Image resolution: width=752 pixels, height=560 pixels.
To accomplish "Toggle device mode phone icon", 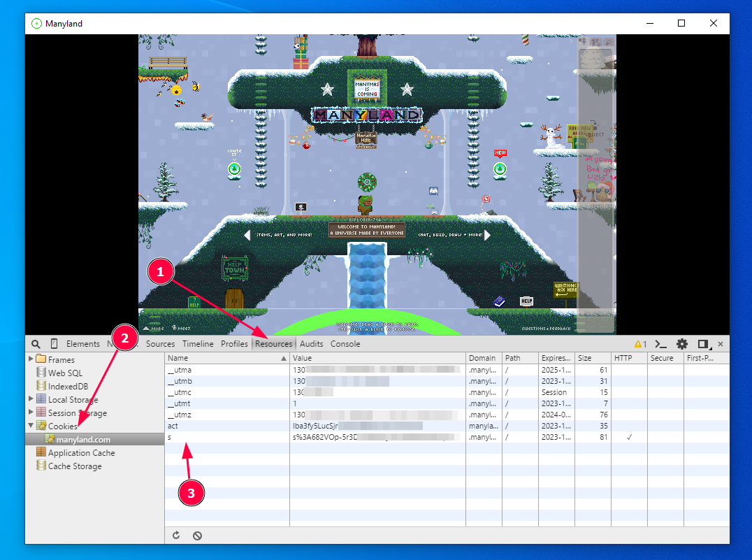I will click(54, 344).
